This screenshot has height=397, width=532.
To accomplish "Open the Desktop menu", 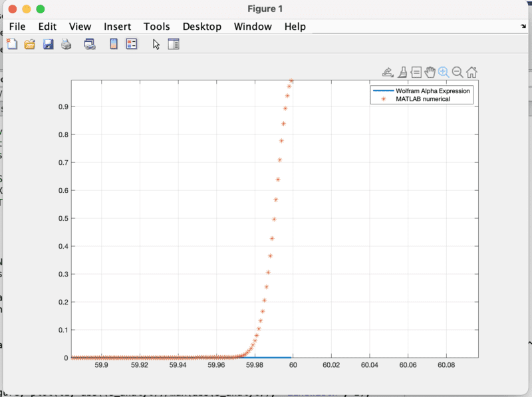I will click(x=202, y=27).
